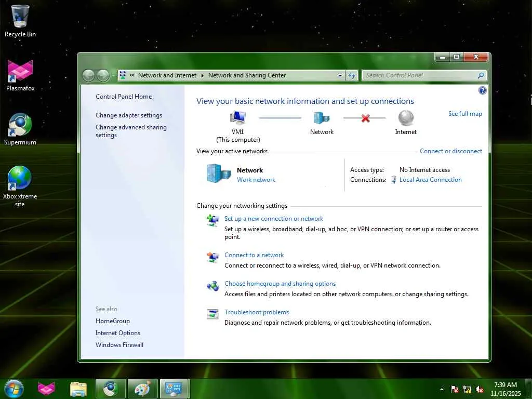Screen dimensions: 532x399
Task: Click the Control Panel icon in address bar
Action: click(123, 75)
